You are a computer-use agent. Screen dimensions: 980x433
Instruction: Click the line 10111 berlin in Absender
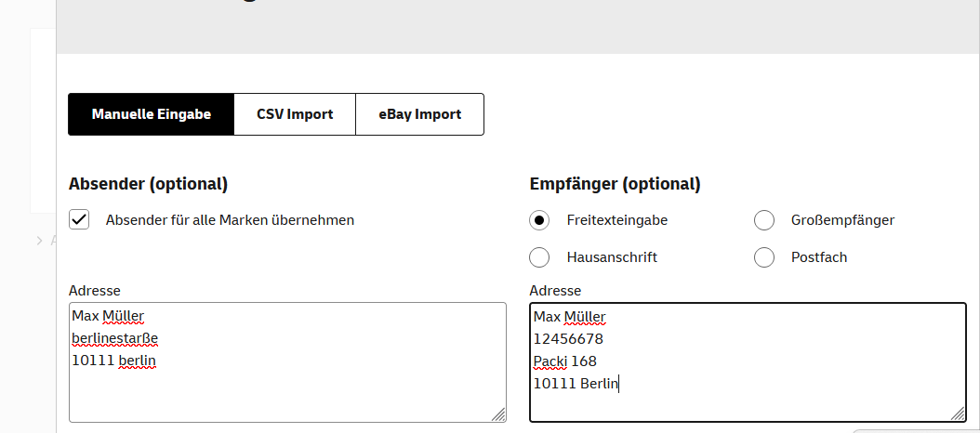pos(113,361)
